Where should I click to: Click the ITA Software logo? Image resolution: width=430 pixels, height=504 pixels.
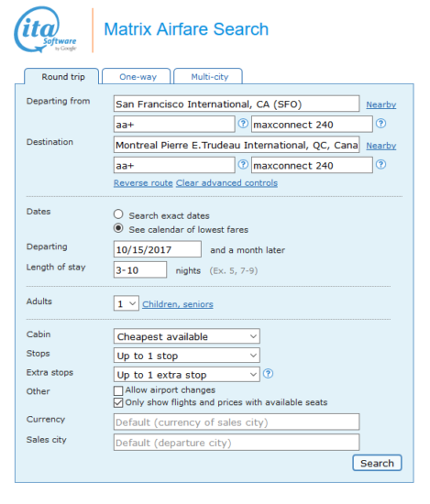(x=45, y=29)
